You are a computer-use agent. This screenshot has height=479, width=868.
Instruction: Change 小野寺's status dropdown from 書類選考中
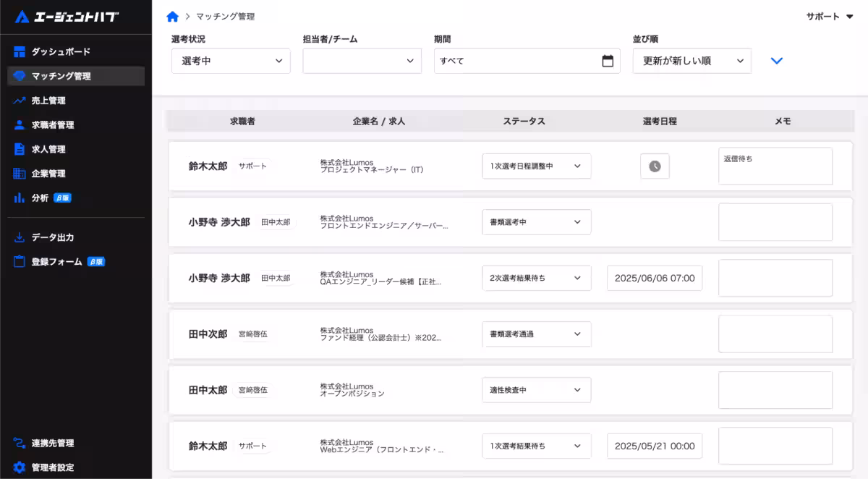click(x=536, y=222)
